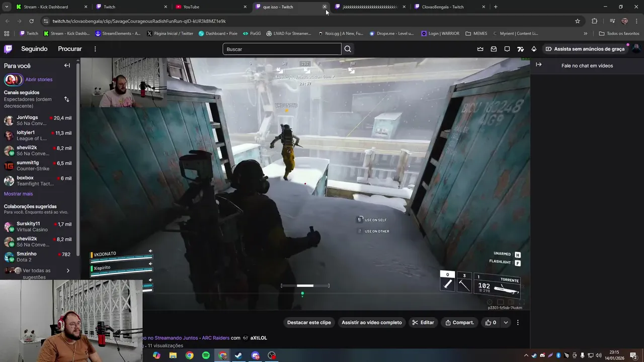Open Todos os favoritos folder
Screen dimensions: 644x362
point(619,34)
